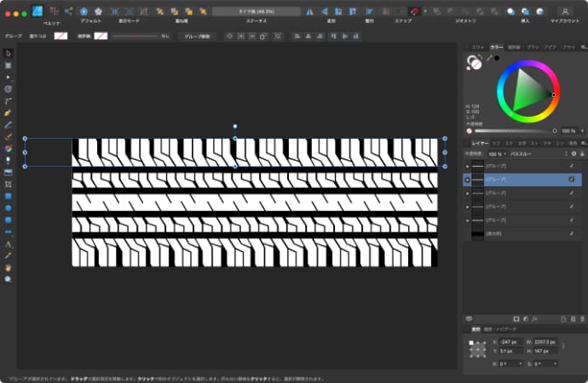Choose the Crop tool
This screenshot has width=588, height=383.
click(9, 183)
